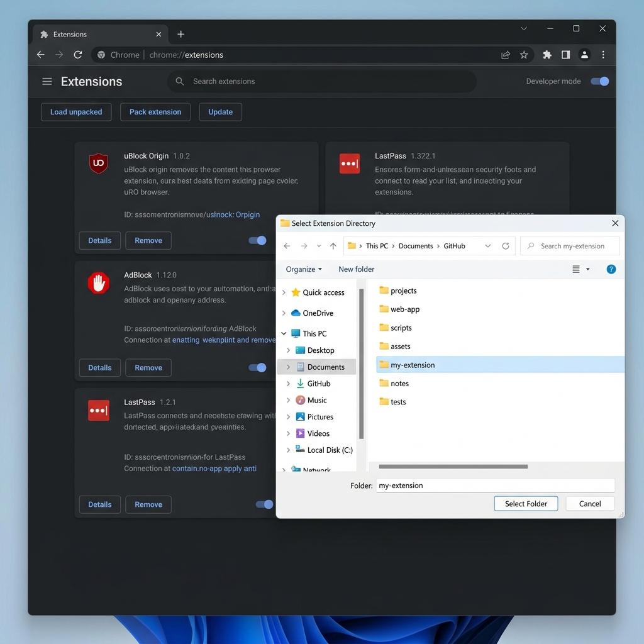
Task: Click the Pack extension button
Action: click(155, 112)
